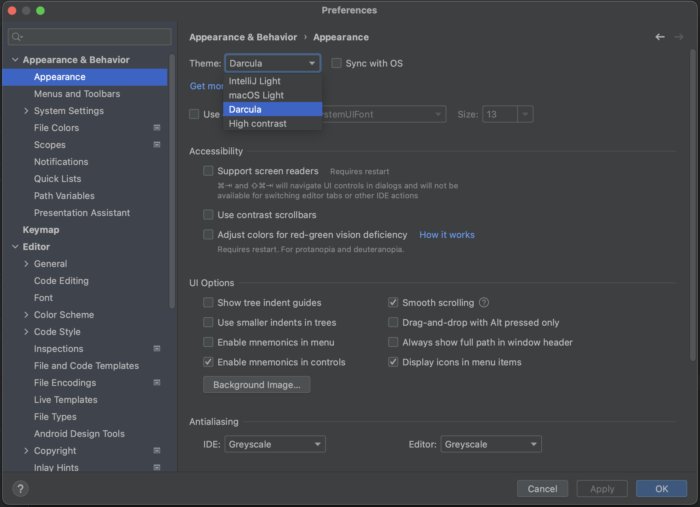Expand the Color Scheme tree node
Screen dimensions: 700x507
tap(26, 315)
